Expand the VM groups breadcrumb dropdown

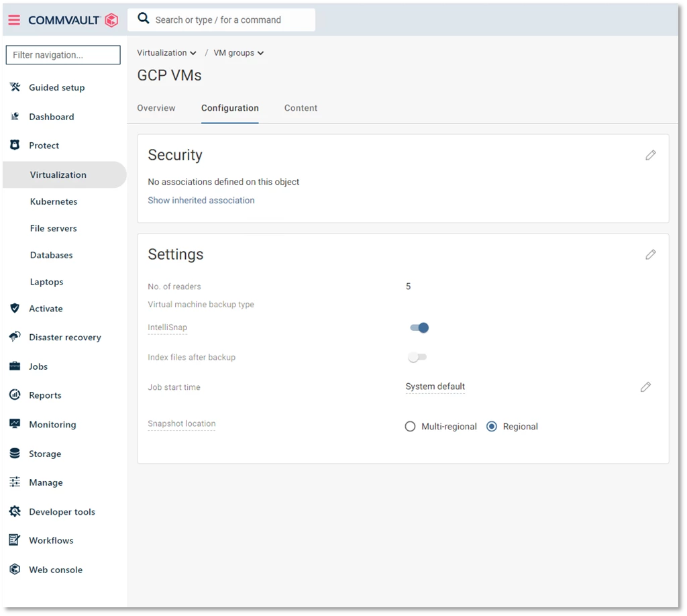click(239, 52)
